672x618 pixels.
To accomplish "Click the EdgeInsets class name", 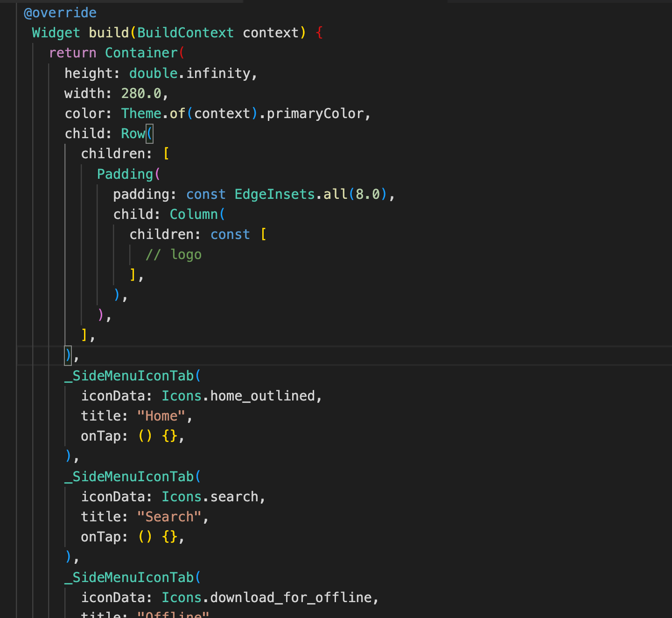I will [x=275, y=194].
